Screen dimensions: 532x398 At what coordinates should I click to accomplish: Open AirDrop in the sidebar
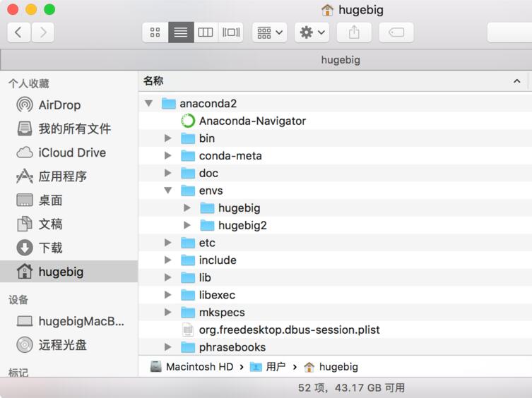click(59, 105)
